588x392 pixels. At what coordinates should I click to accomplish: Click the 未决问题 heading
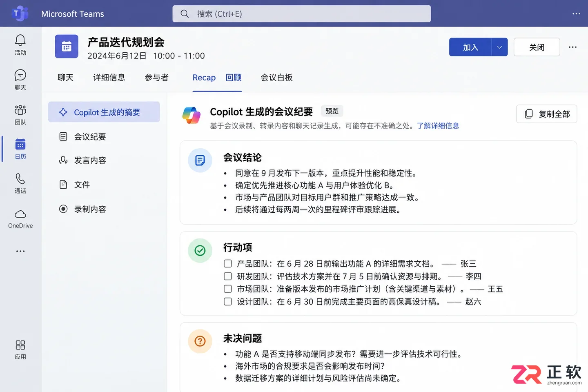click(x=243, y=339)
